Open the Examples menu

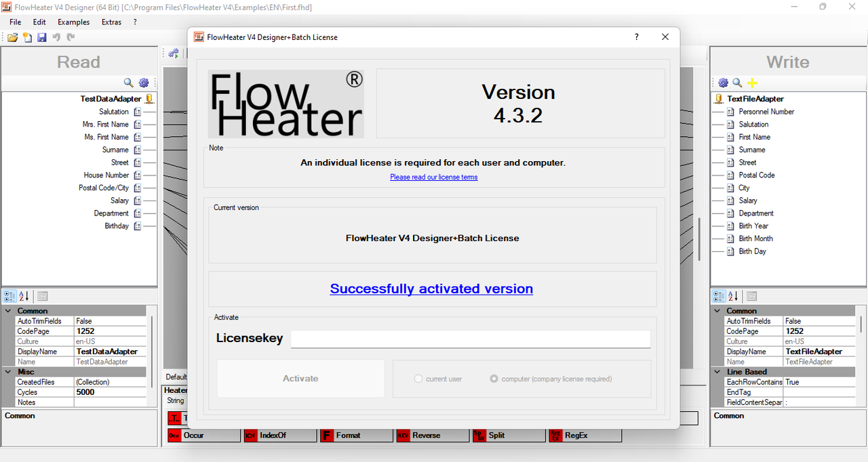(x=73, y=22)
